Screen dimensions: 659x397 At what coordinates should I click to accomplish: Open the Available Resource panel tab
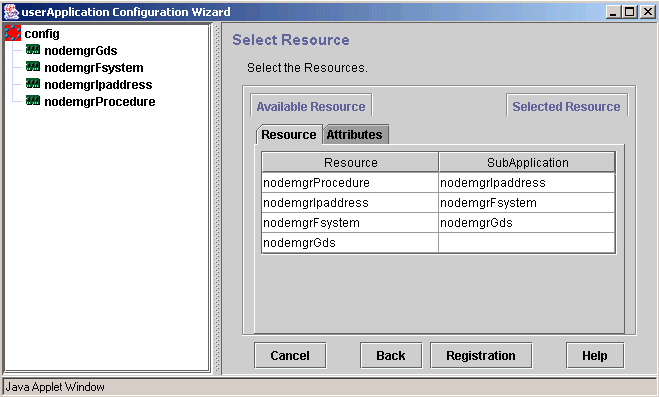311,106
